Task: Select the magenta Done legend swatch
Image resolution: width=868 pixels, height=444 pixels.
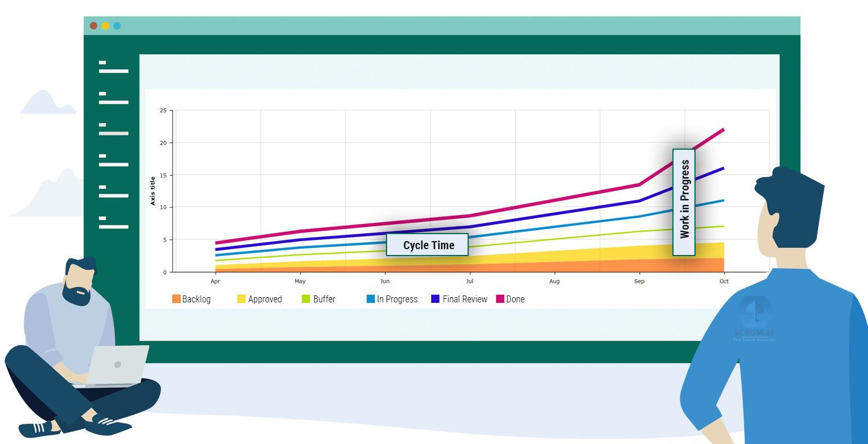Action: coord(501,299)
